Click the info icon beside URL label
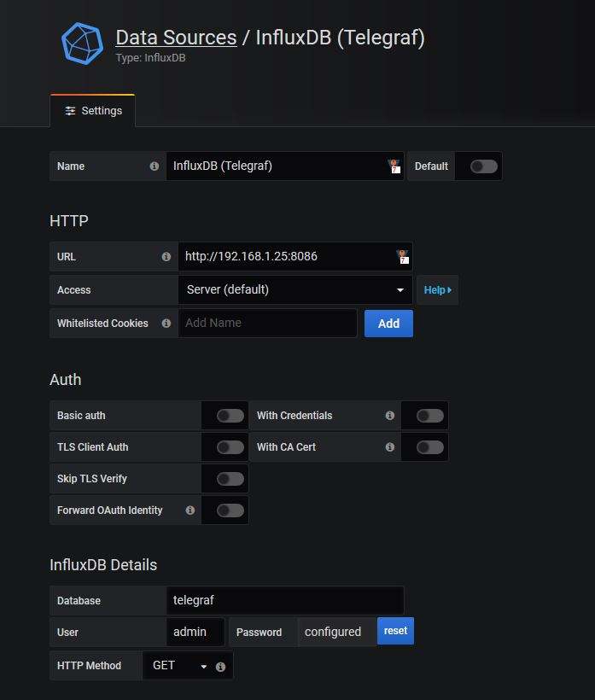Screen dimensions: 595x700 (166, 256)
